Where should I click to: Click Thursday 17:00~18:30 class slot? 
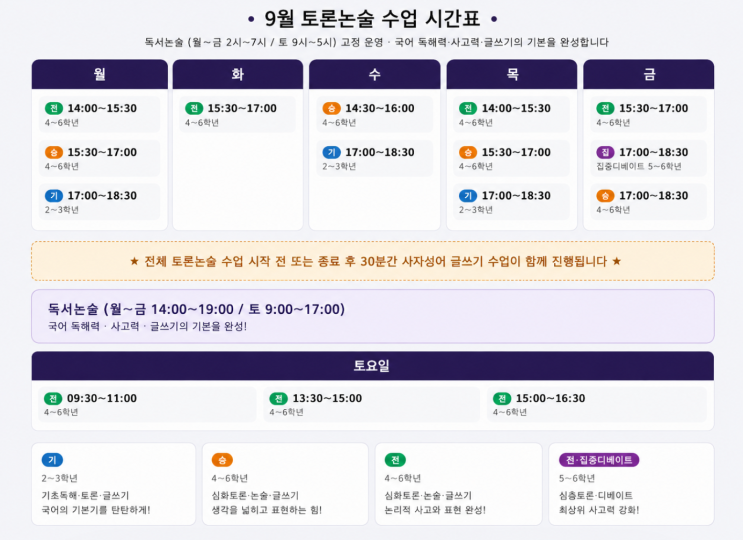[x=511, y=202]
